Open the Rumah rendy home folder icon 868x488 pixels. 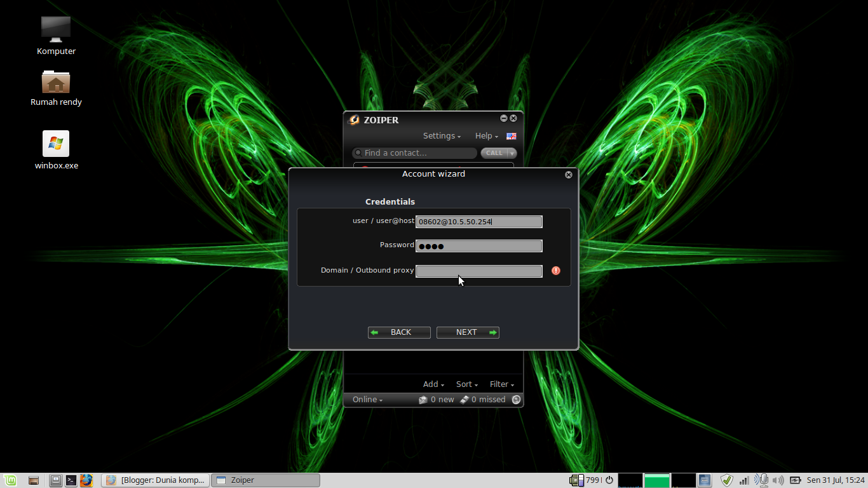point(56,88)
